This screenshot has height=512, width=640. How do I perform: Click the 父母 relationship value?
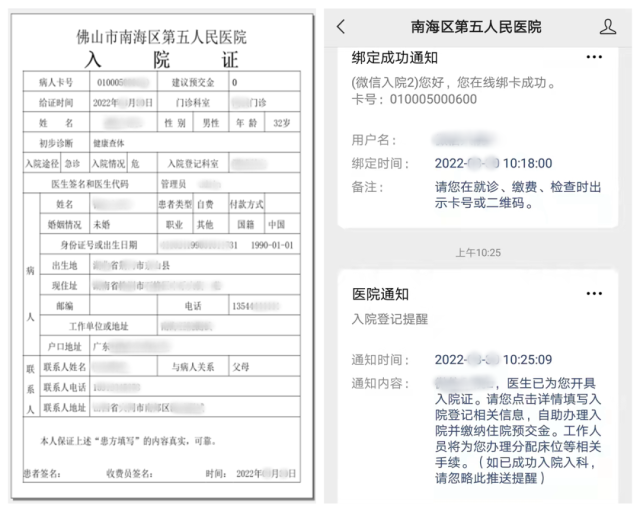(241, 367)
